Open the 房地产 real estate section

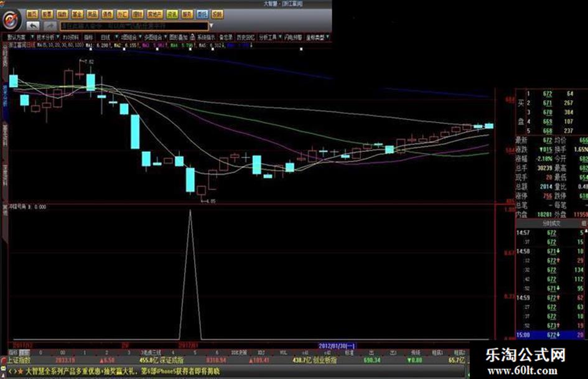point(154,15)
